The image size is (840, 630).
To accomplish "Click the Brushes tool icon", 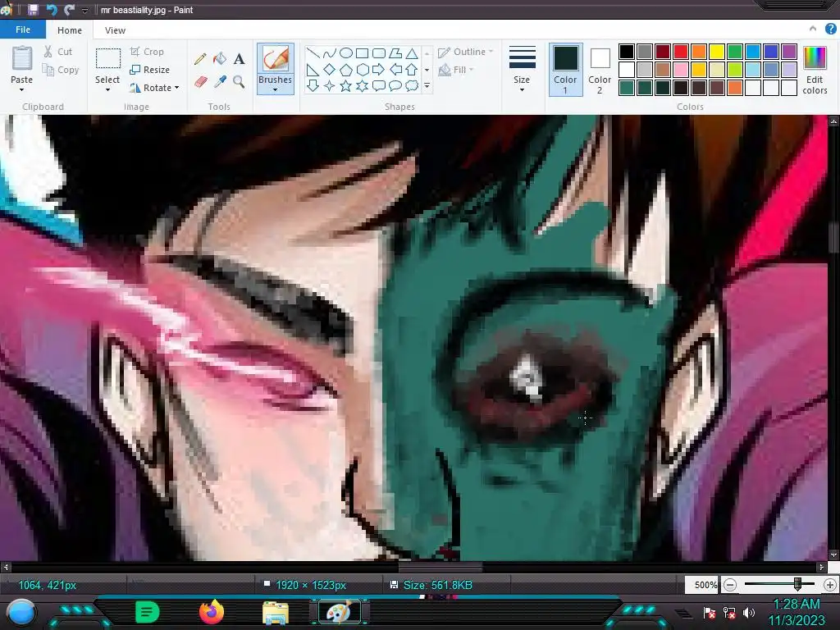I will click(x=276, y=58).
